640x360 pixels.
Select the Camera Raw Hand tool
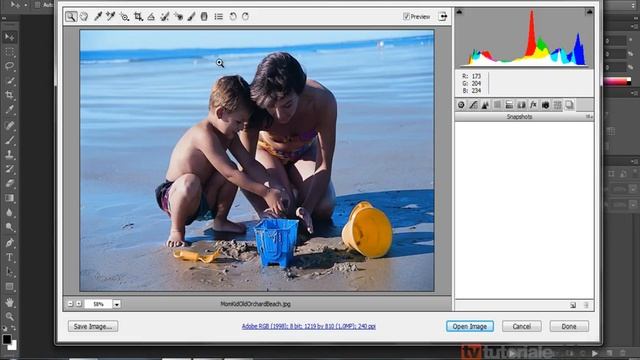coord(84,17)
